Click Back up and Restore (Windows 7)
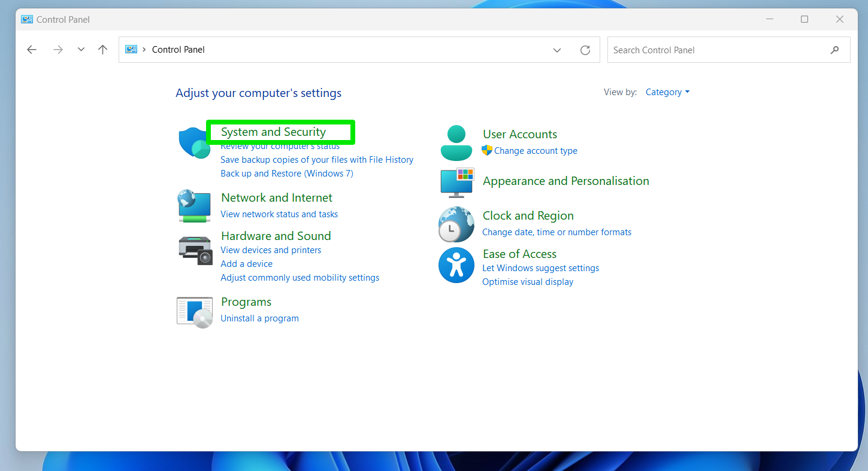 click(287, 174)
